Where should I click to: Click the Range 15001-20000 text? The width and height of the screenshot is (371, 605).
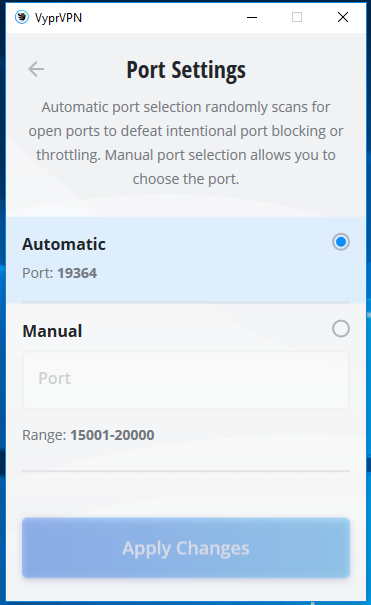88,435
